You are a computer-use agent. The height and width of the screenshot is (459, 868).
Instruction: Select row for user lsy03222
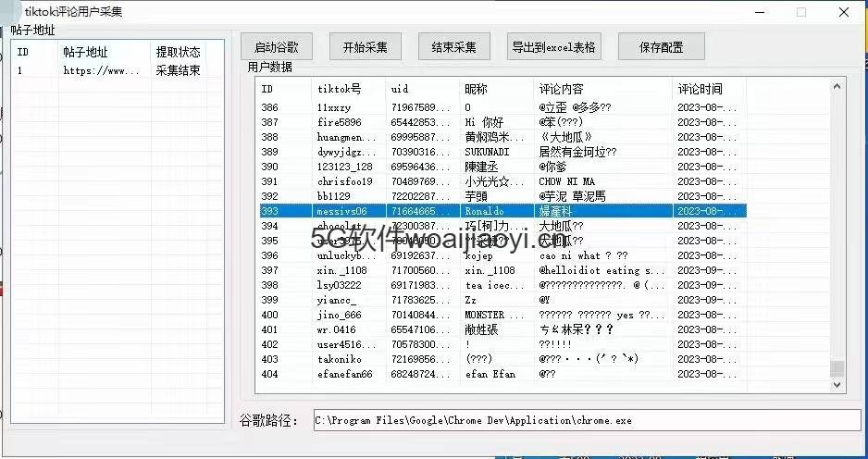[x=502, y=285]
